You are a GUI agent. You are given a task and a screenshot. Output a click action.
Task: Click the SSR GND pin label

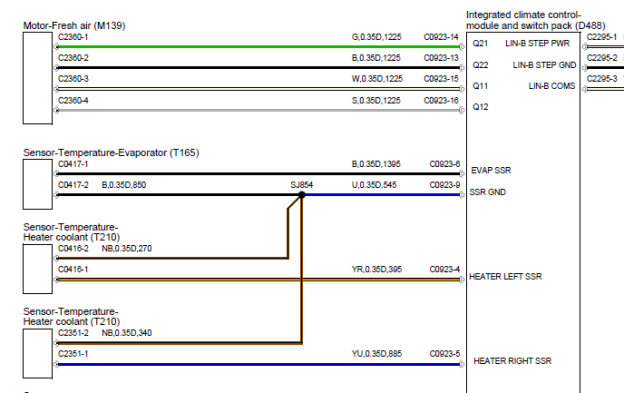point(488,192)
